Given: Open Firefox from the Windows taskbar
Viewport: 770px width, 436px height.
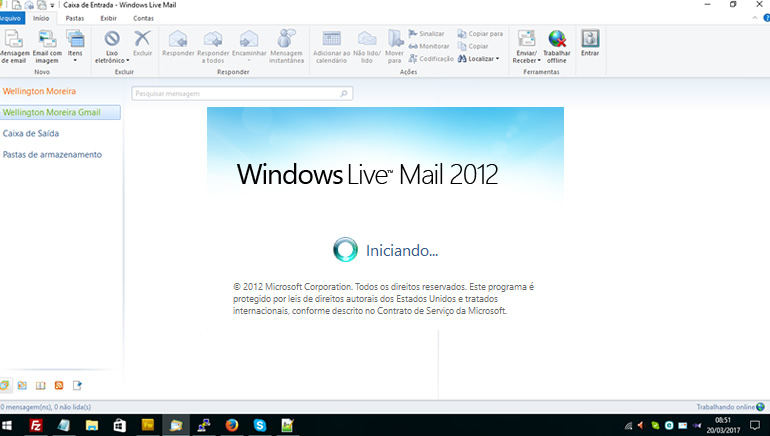Looking at the screenshot, I should coord(231,425).
